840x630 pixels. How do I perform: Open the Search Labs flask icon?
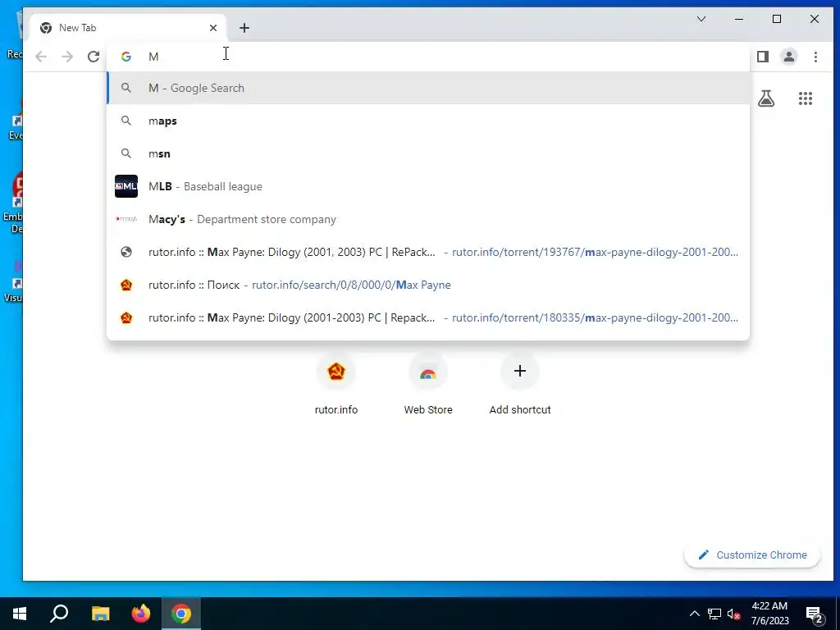[x=766, y=98]
